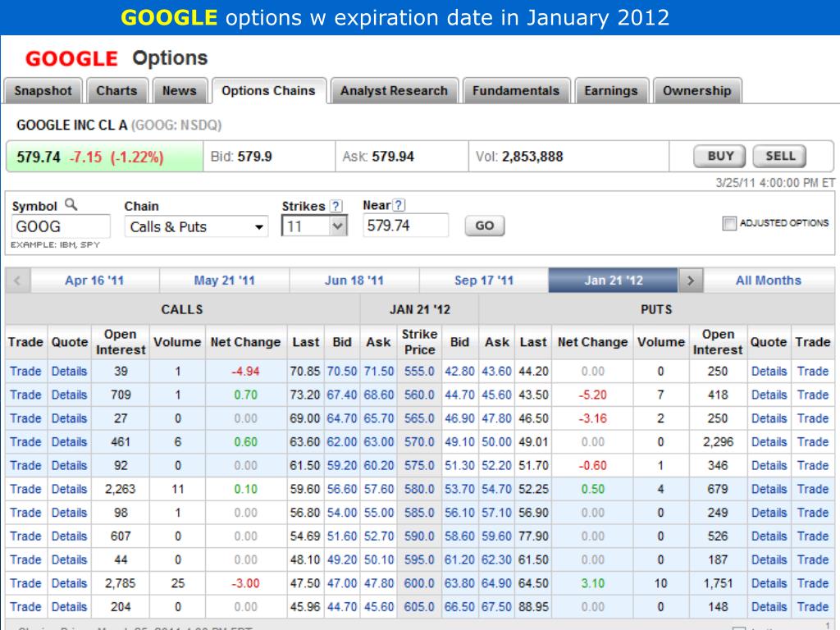The height and width of the screenshot is (630, 840).
Task: Switch to the Snapshot tab
Action: coord(43,90)
